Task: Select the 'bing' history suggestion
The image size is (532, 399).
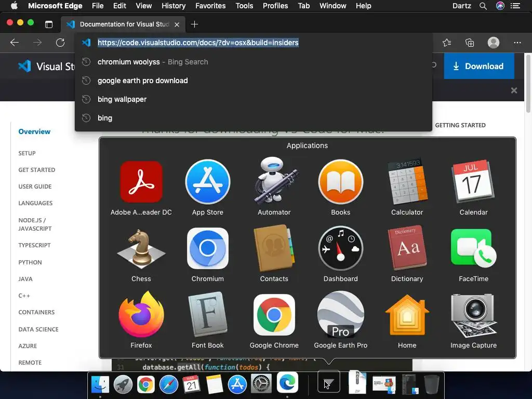Action: coord(254,118)
